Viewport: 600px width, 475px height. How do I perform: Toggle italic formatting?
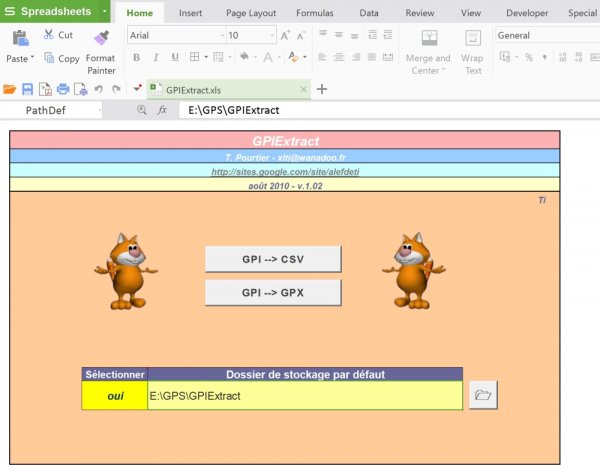(156, 58)
